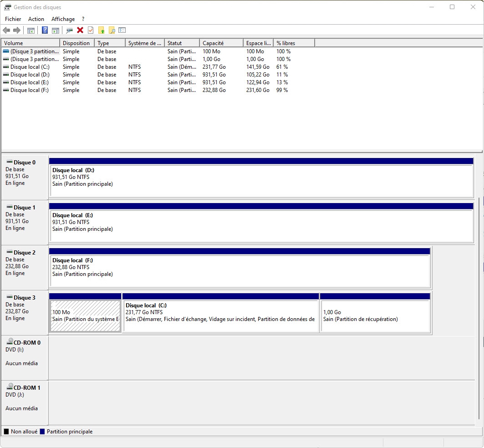Open Help via blue question mark icon
Screen dimensions: 484x448
pos(45,31)
